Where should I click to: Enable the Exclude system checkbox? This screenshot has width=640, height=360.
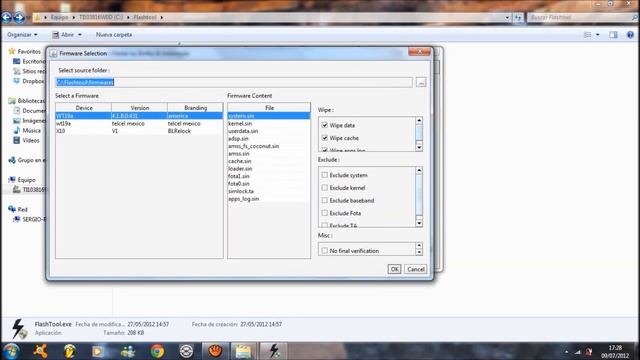point(324,175)
